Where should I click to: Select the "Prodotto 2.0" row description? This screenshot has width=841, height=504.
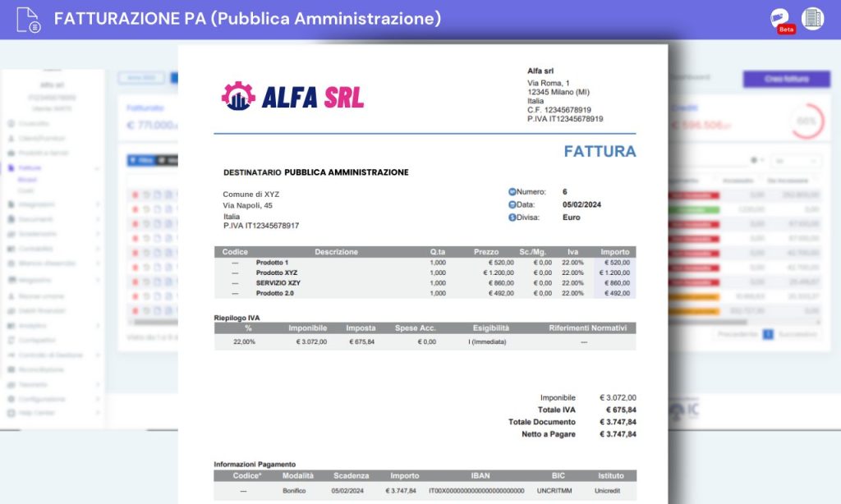(274, 293)
